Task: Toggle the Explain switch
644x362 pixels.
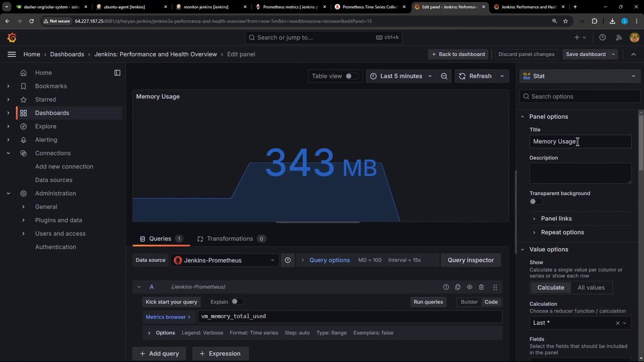Action: 237,302
